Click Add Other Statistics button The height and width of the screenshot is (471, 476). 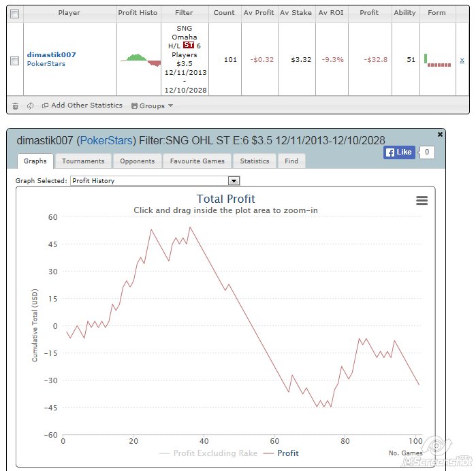point(82,105)
